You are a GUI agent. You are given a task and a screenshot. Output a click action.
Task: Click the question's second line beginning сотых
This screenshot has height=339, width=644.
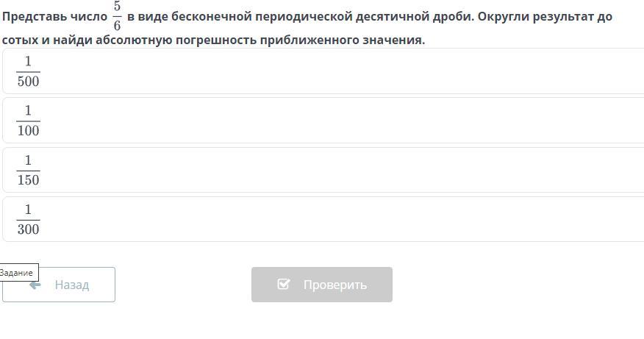click(214, 40)
